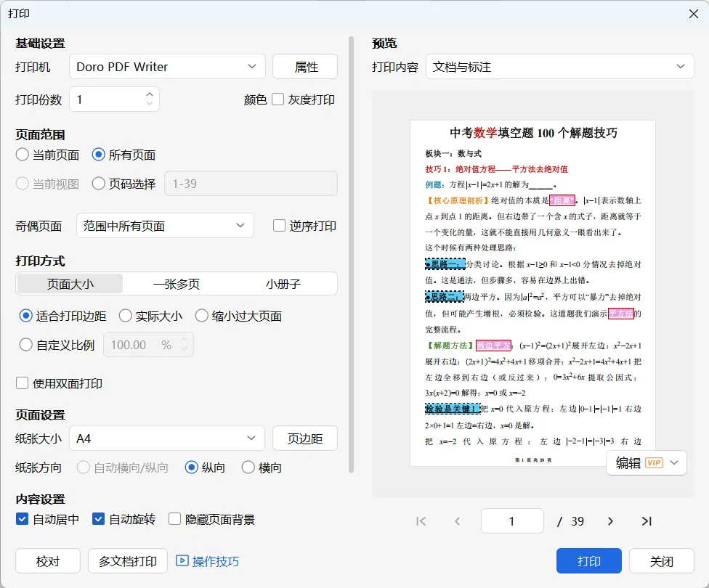Select 横向 paper orientation

(x=248, y=467)
